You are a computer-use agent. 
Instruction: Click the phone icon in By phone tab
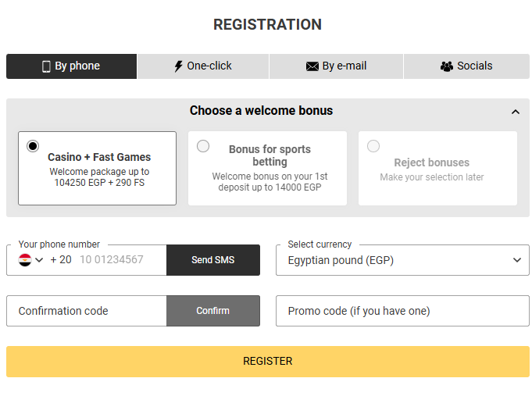tap(46, 66)
